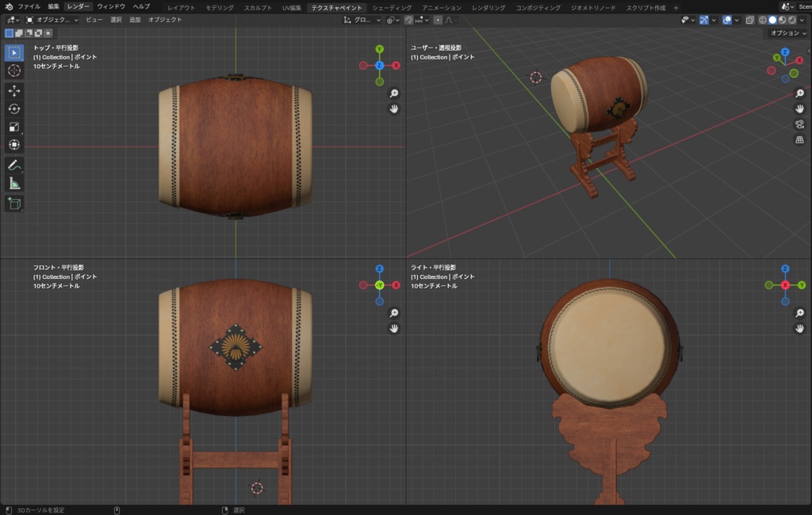Expand the shading options dropdown arrow
This screenshot has height=515, width=812.
coord(802,20)
